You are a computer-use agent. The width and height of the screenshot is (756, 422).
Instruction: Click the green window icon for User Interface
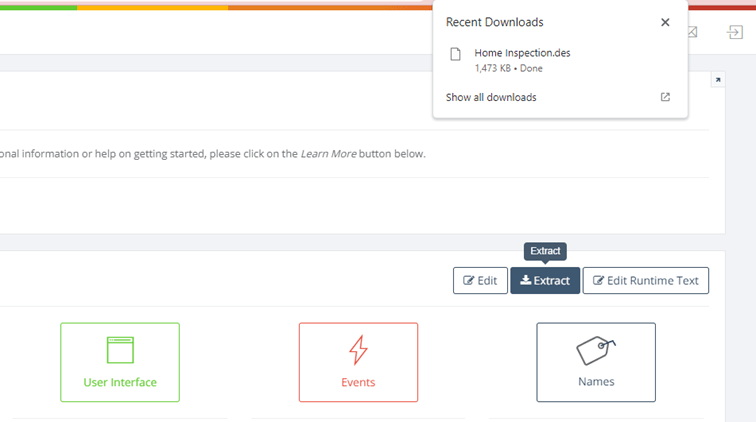[x=120, y=350]
